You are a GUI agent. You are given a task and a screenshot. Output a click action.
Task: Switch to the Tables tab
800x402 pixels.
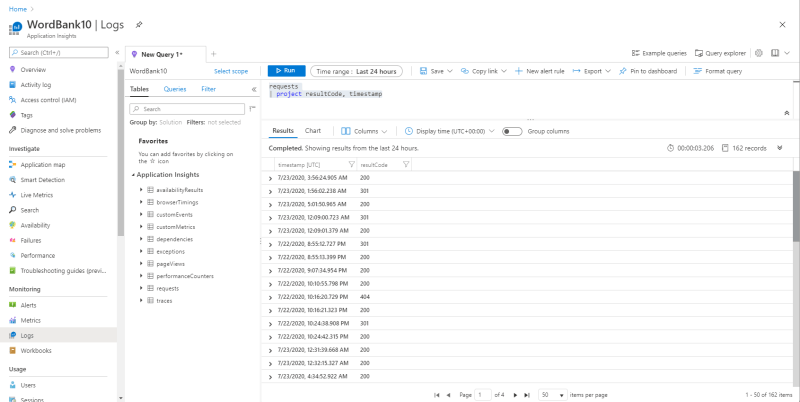click(x=139, y=89)
